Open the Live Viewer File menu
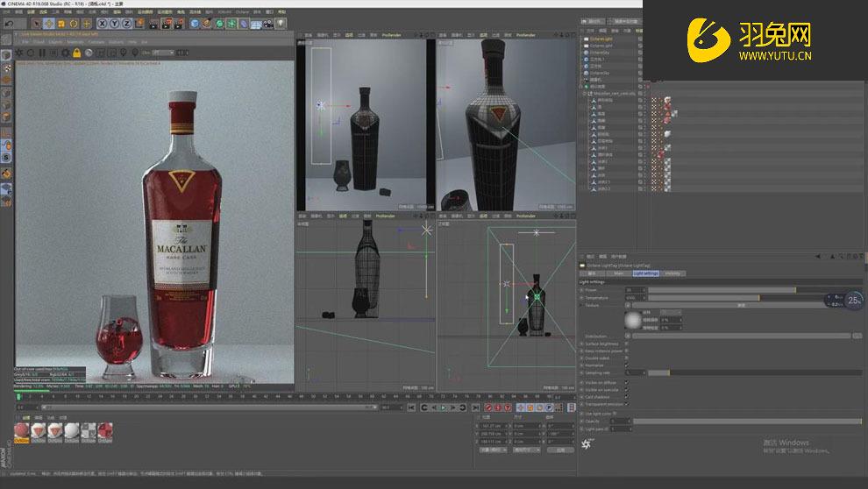This screenshot has height=489, width=868. (x=25, y=42)
